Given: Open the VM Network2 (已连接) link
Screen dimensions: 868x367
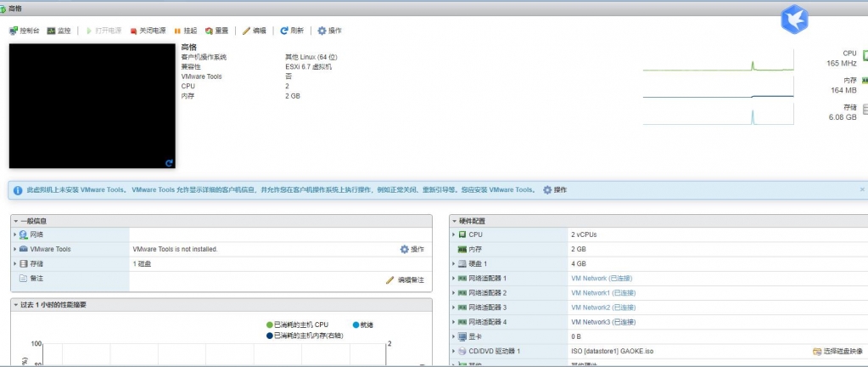Looking at the screenshot, I should [603, 308].
